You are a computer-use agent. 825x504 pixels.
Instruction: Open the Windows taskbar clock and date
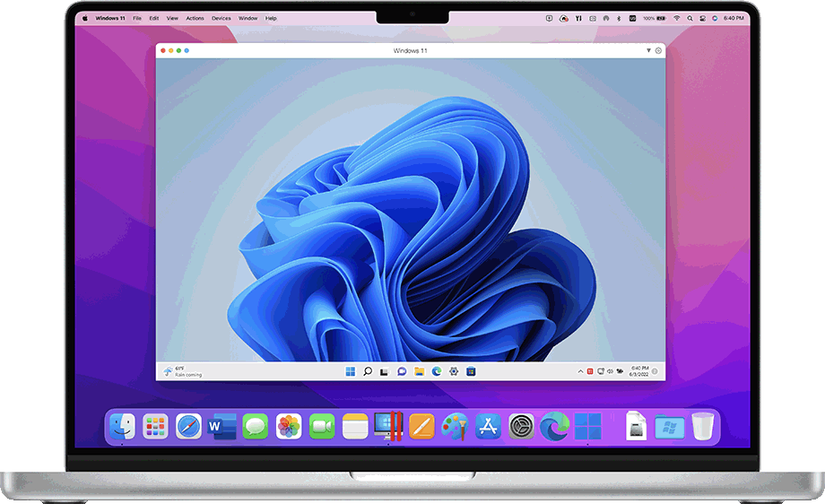tap(638, 371)
